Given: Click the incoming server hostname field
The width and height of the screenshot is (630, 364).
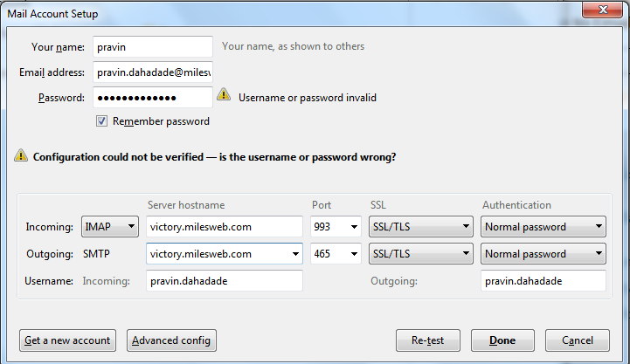Looking at the screenshot, I should click(225, 227).
